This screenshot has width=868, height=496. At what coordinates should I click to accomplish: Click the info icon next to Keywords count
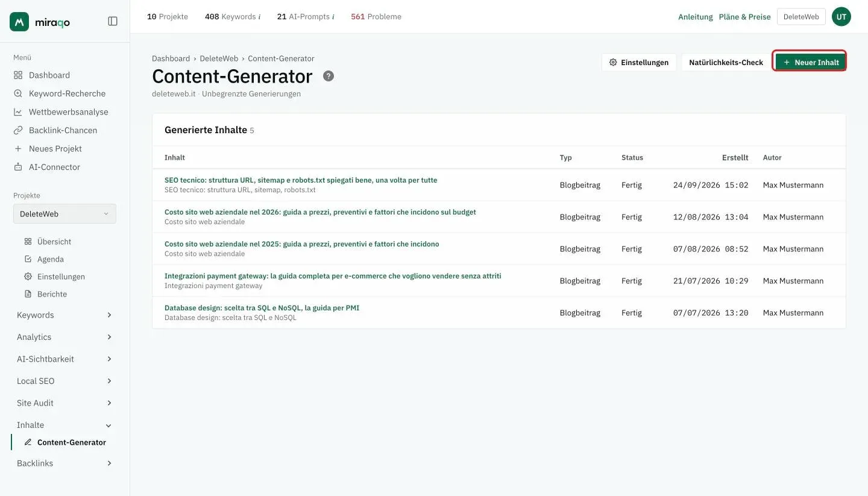(x=259, y=17)
